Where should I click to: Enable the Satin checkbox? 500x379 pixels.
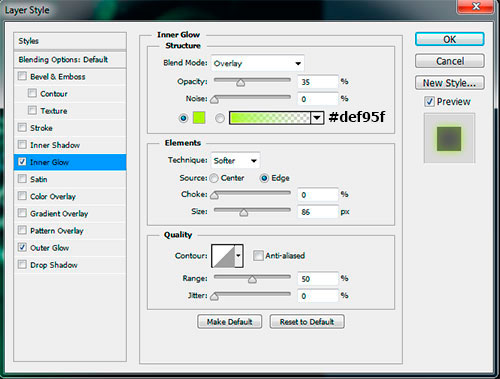(x=22, y=179)
